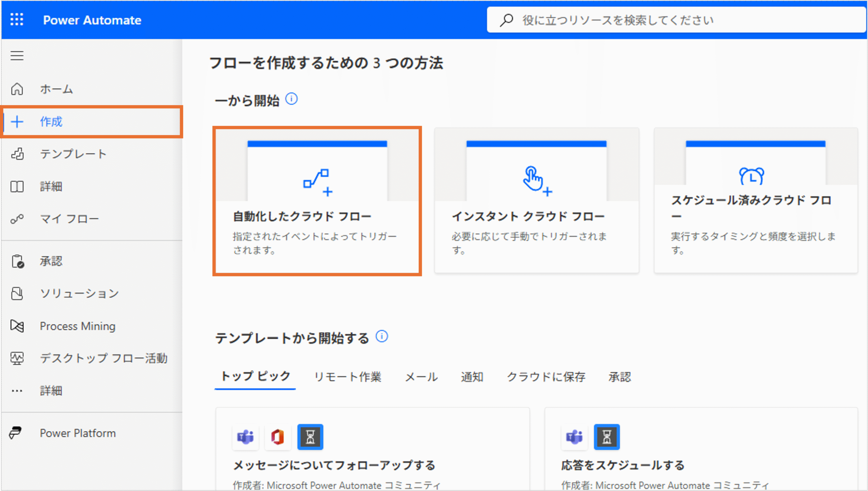The width and height of the screenshot is (868, 491).
Task: Open マイ フロー in the sidebar
Action: coord(69,219)
